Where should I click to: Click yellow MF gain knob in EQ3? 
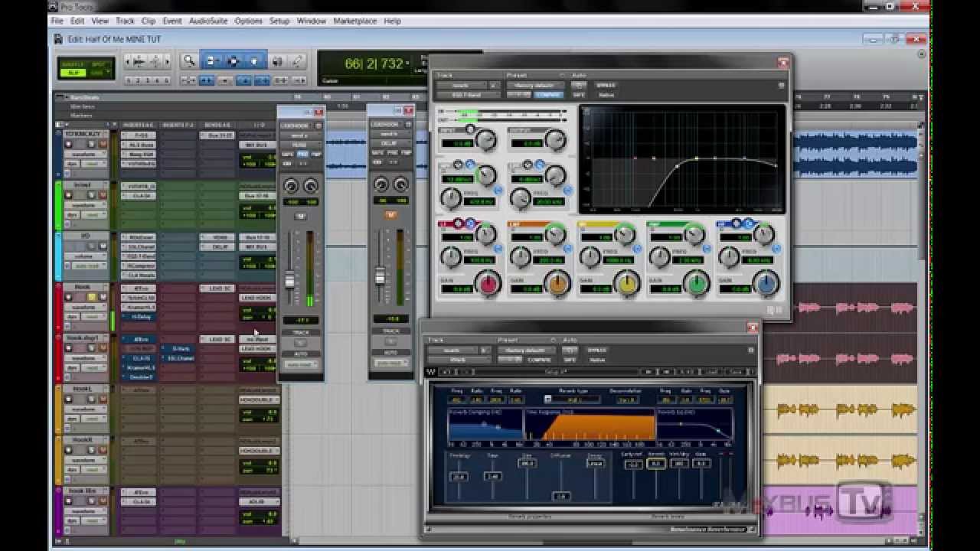(627, 284)
